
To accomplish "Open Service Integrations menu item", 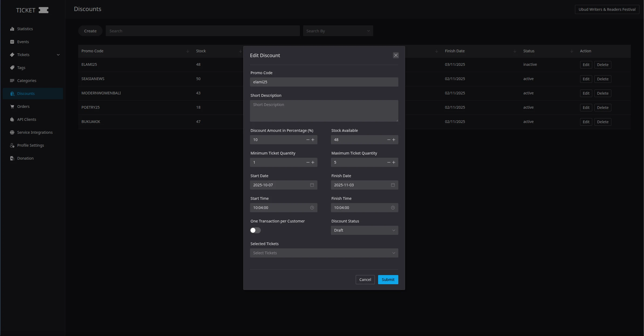I will [35, 132].
